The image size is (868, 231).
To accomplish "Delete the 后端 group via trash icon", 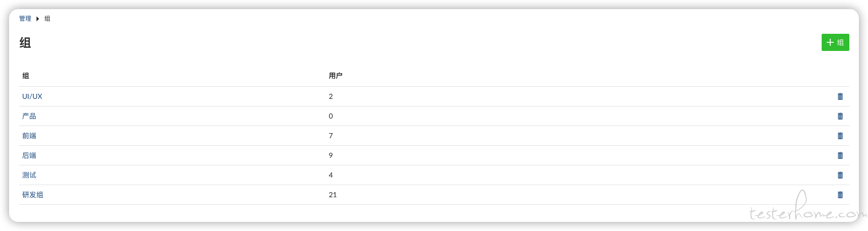I will point(840,155).
